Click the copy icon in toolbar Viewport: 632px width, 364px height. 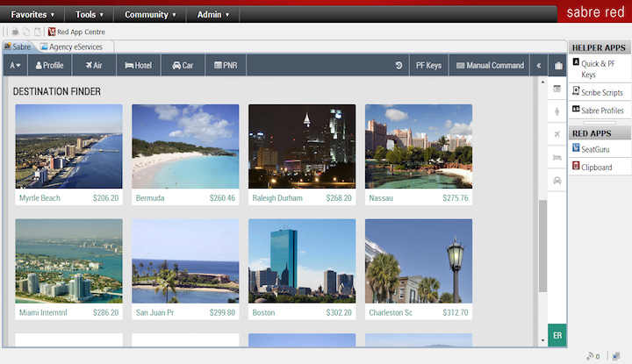(x=26, y=32)
